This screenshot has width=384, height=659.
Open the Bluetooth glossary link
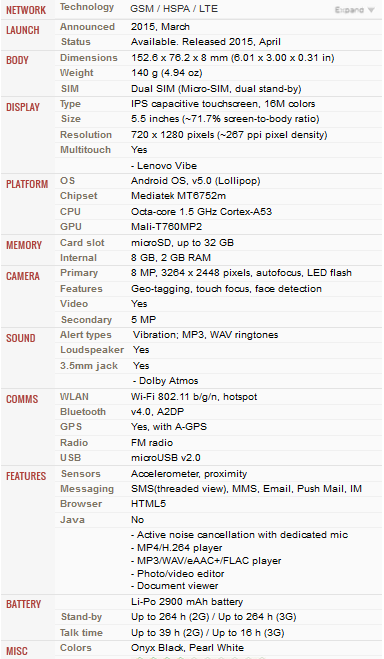click(83, 412)
